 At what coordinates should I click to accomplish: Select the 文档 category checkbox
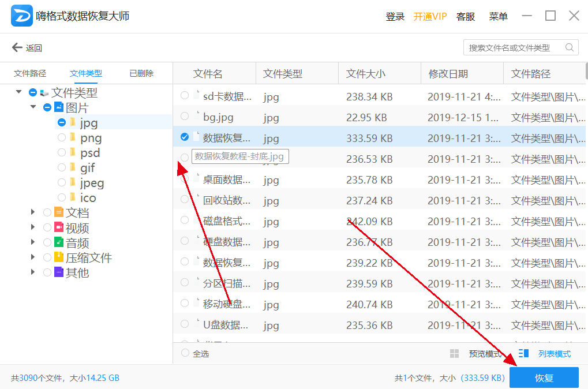[x=47, y=212]
